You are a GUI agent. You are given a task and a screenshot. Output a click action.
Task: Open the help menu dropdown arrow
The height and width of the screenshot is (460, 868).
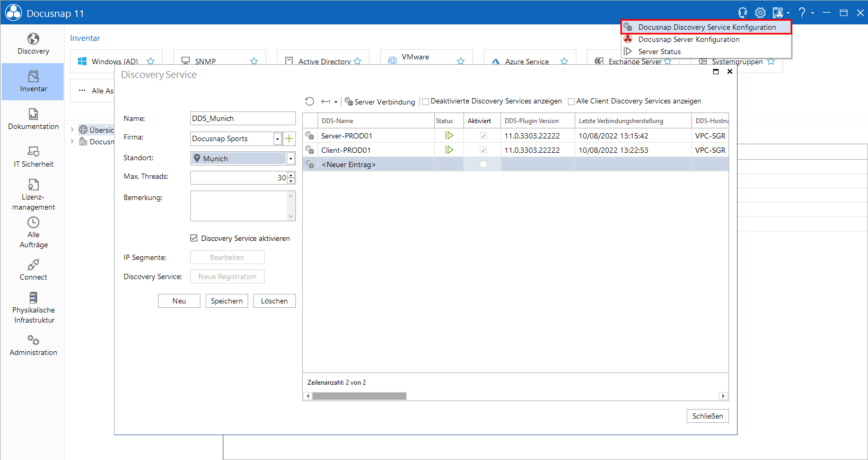tap(812, 13)
